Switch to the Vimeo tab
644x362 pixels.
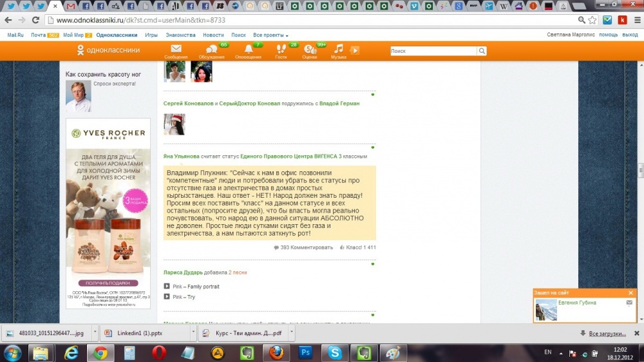[x=414, y=6]
